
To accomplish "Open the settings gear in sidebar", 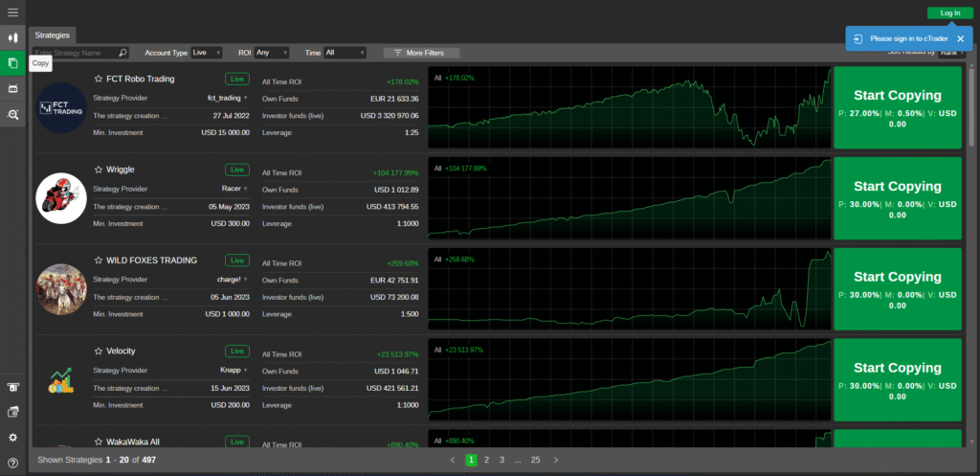I will click(12, 437).
